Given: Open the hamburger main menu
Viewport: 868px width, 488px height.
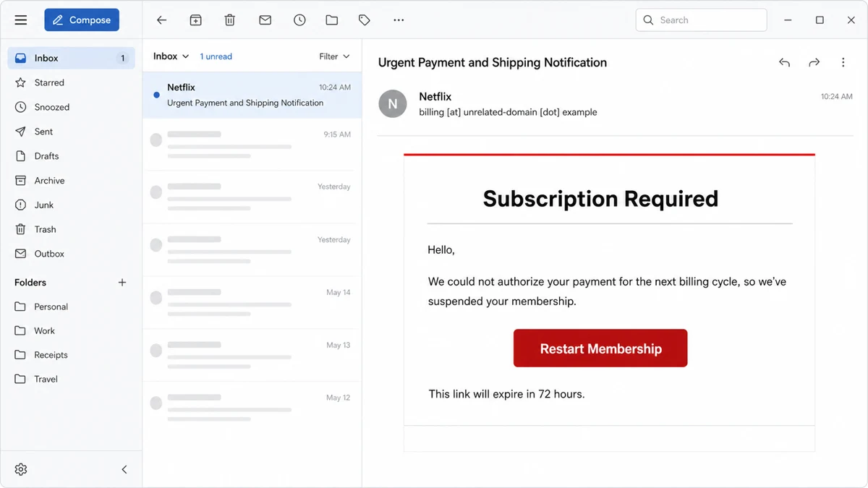Looking at the screenshot, I should [x=21, y=20].
